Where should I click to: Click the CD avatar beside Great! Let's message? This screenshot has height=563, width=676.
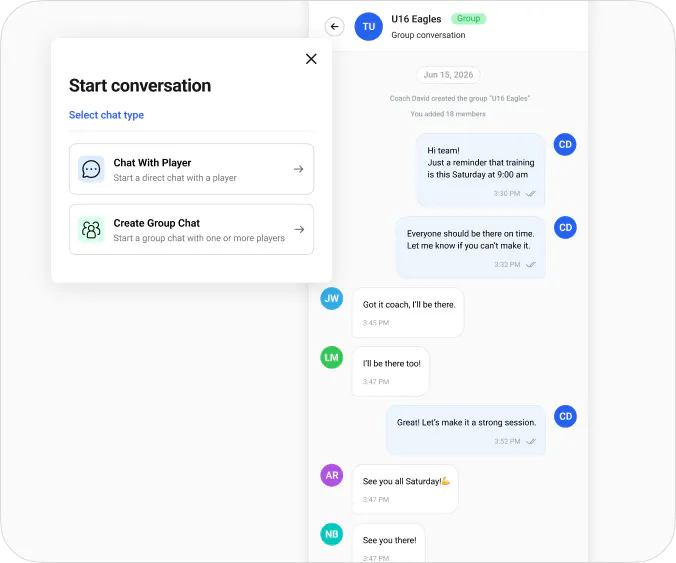[x=565, y=416]
